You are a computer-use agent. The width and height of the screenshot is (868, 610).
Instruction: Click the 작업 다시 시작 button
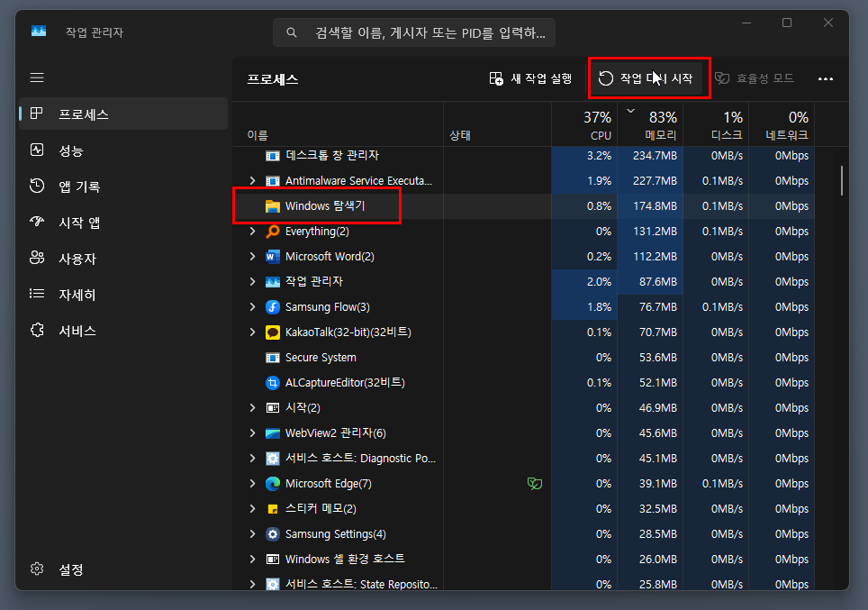tap(646, 78)
